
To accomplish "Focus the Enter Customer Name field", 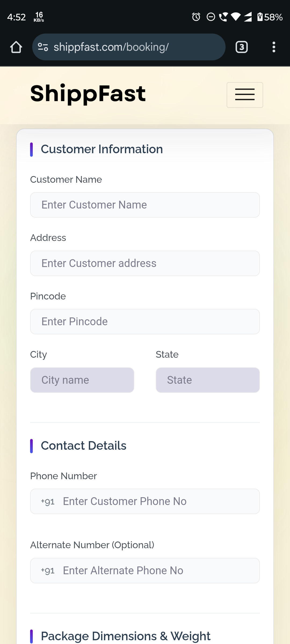I will point(145,205).
